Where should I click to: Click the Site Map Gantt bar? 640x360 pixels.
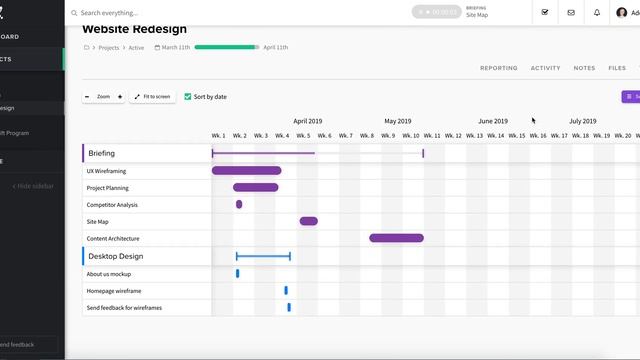pyautogui.click(x=309, y=221)
